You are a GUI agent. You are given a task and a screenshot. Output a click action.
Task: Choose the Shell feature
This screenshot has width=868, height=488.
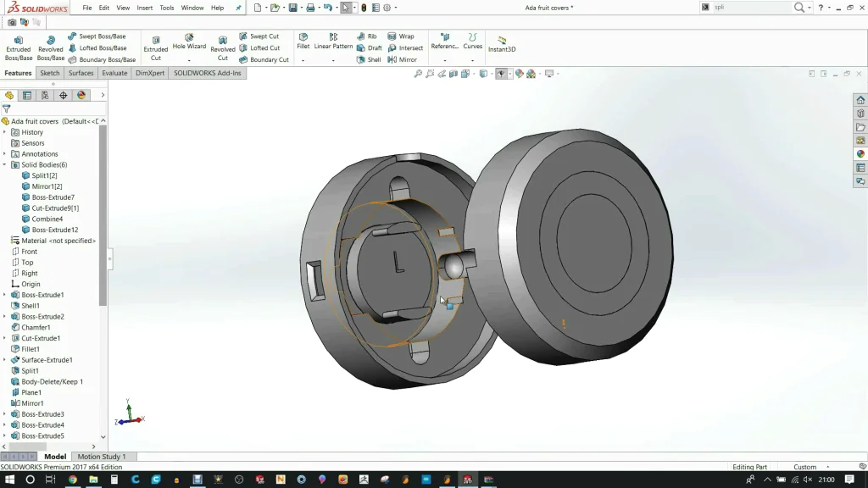click(x=369, y=60)
